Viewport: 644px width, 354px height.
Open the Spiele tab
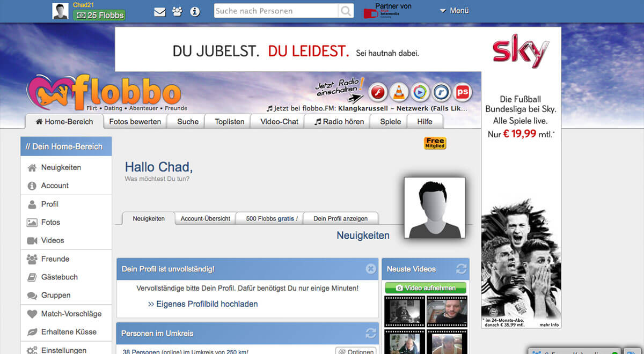[x=391, y=122]
